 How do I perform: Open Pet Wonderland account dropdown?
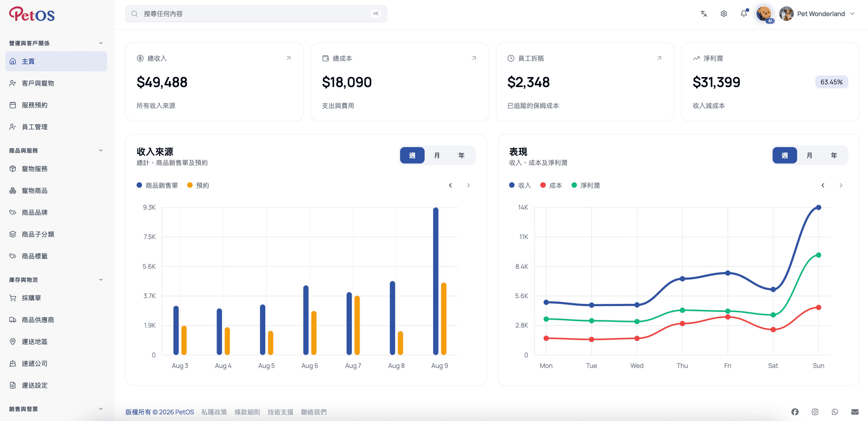817,14
